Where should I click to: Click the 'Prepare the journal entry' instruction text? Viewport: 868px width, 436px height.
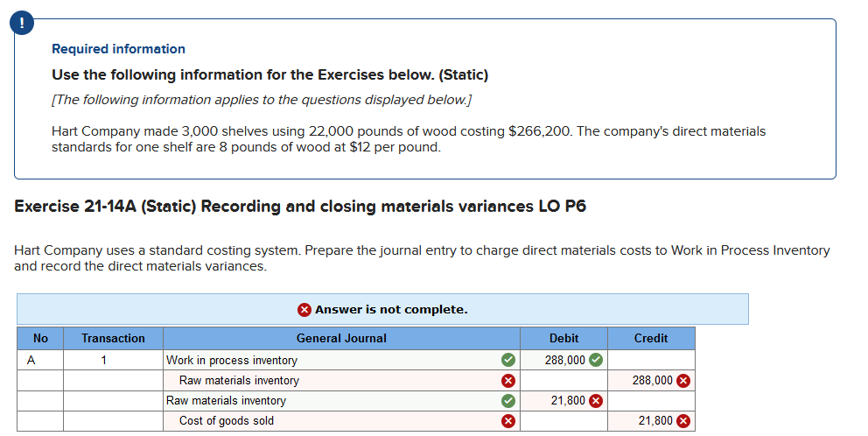(422, 258)
